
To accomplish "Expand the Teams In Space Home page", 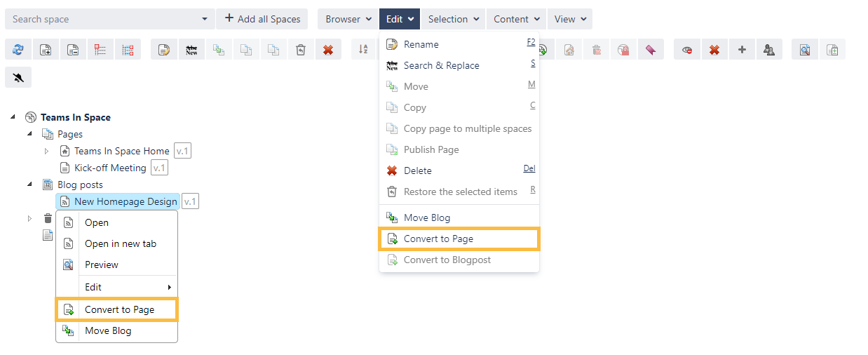I will [x=46, y=151].
